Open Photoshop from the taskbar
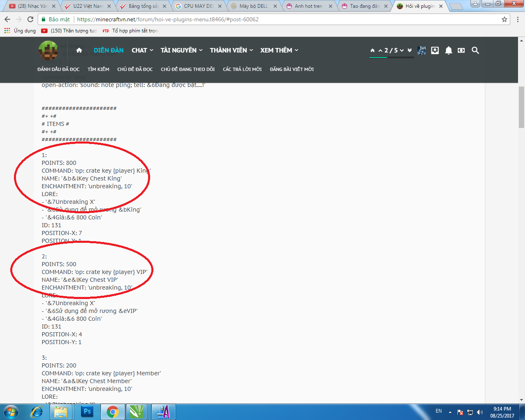The height and width of the screenshot is (420, 525). pyautogui.click(x=87, y=411)
